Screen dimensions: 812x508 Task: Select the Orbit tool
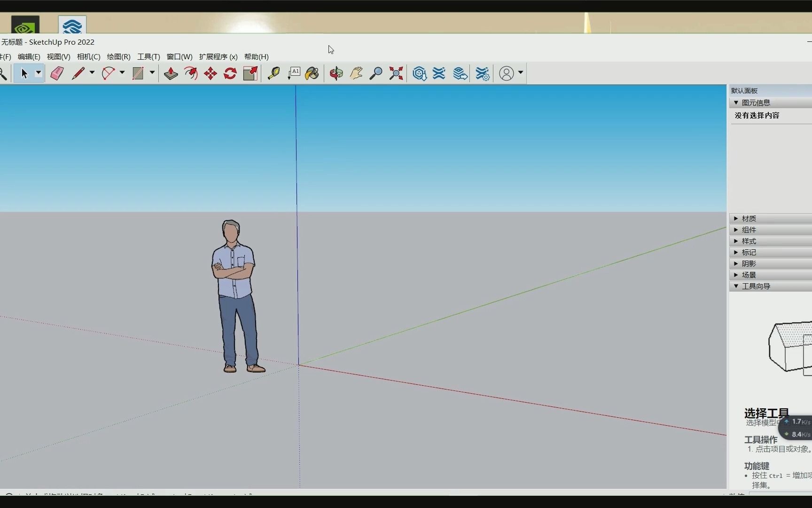pos(336,73)
